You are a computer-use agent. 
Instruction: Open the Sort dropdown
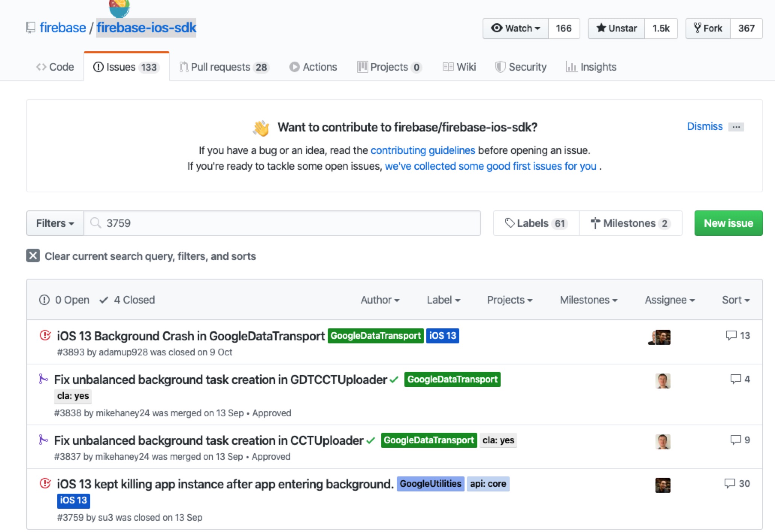click(x=736, y=300)
